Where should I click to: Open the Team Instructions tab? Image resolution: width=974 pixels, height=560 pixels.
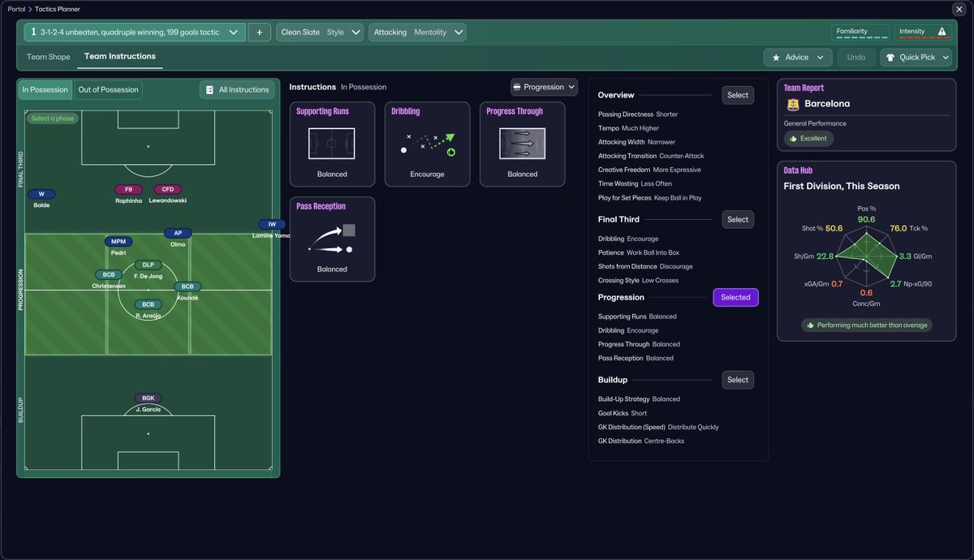coord(120,57)
